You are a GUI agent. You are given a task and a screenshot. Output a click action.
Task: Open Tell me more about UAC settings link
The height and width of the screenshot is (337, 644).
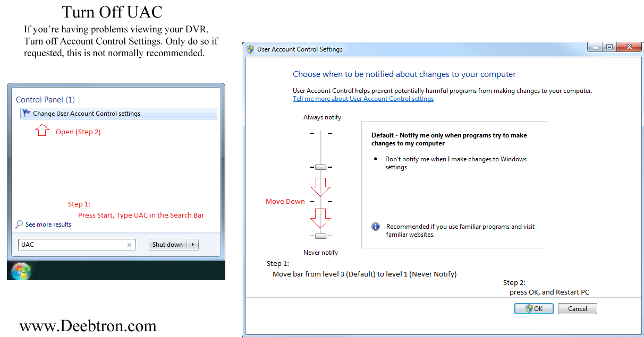(x=363, y=99)
